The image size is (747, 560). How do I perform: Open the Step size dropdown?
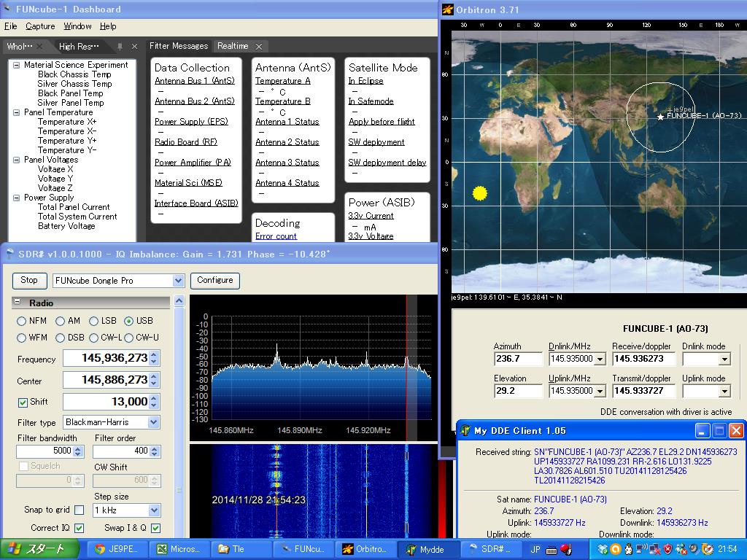click(154, 510)
